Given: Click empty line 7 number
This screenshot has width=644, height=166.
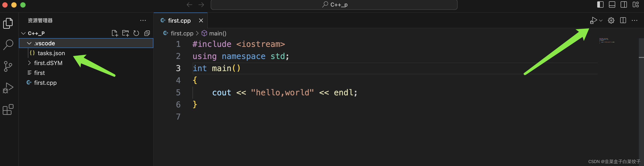Looking at the screenshot, I should click(x=178, y=117).
